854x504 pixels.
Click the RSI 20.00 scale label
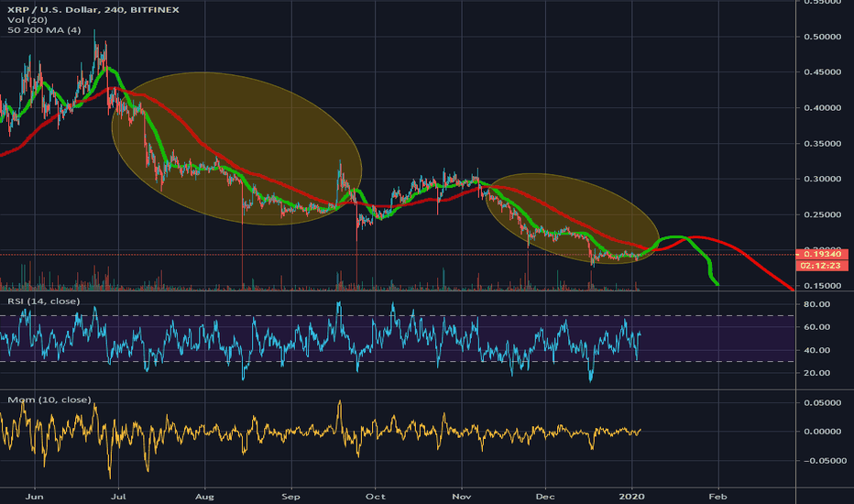(x=817, y=373)
